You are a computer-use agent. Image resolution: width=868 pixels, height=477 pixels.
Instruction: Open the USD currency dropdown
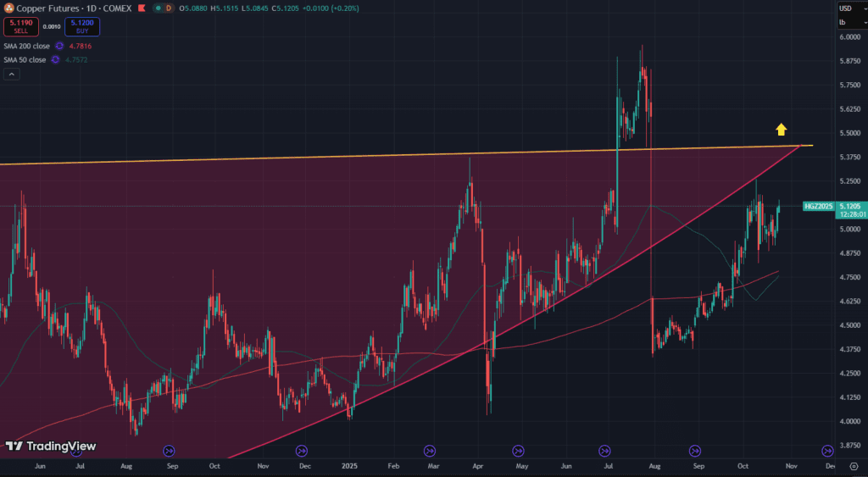850,8
